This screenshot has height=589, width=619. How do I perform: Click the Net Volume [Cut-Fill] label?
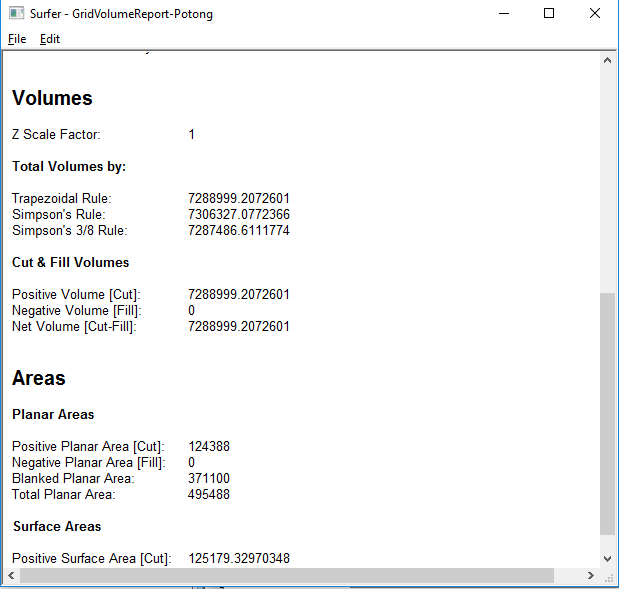coord(74,326)
